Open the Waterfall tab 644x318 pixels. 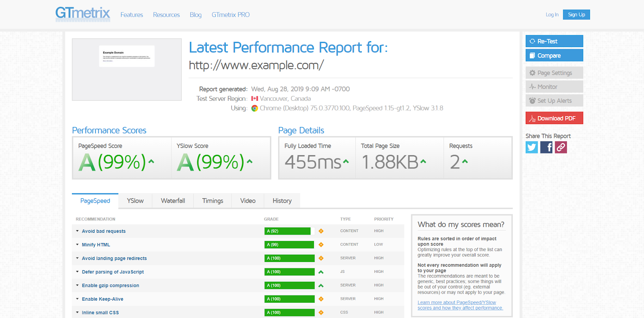pos(173,201)
